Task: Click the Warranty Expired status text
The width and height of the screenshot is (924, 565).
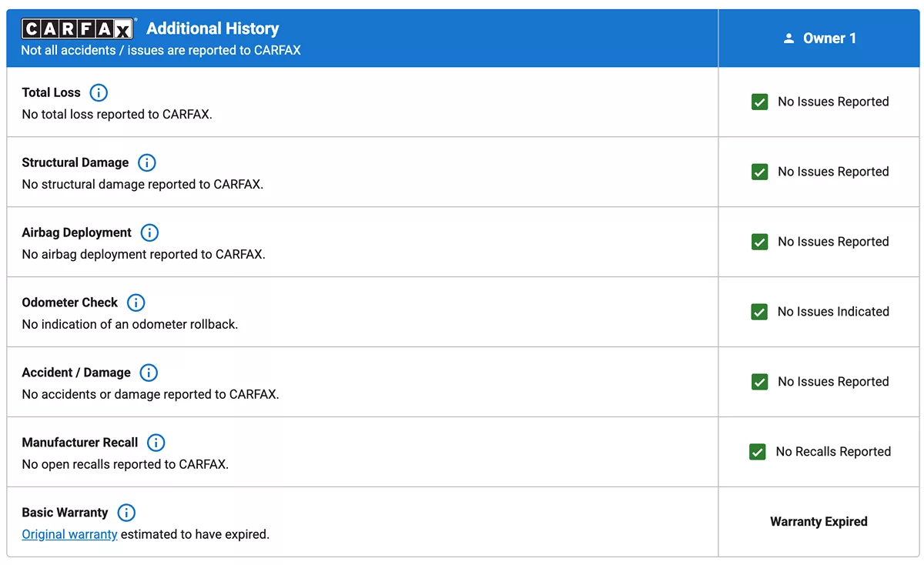Action: click(819, 522)
